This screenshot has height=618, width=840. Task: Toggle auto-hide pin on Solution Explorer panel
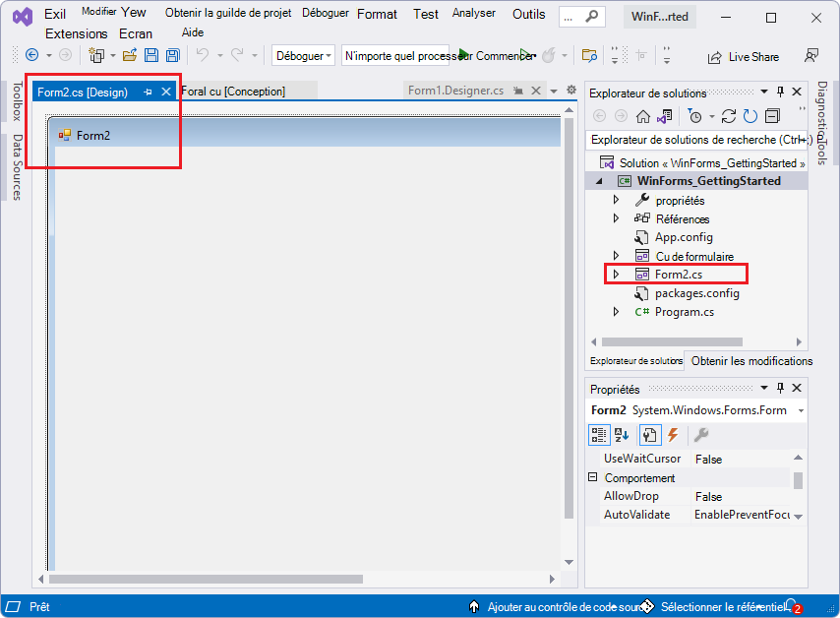point(781,92)
